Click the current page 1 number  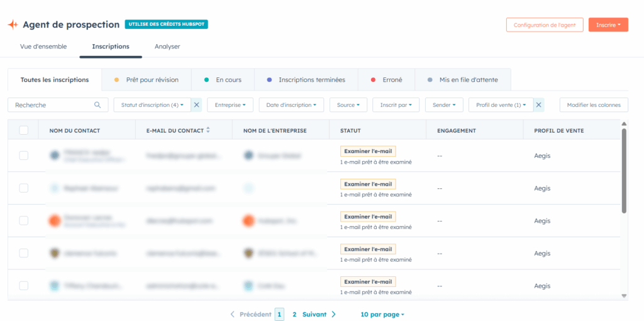pyautogui.click(x=279, y=315)
